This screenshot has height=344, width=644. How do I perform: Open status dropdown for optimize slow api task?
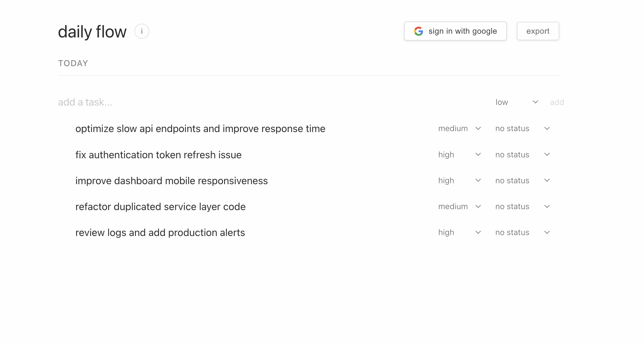click(x=522, y=129)
